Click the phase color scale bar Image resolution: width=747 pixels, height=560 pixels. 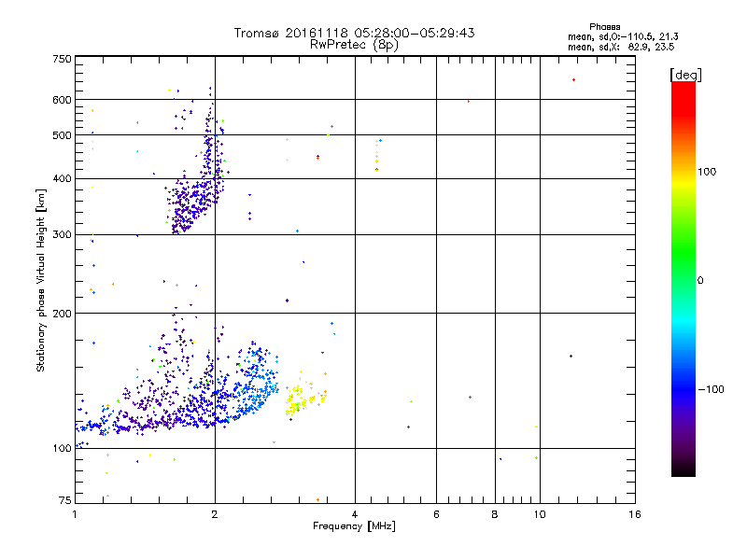click(684, 278)
